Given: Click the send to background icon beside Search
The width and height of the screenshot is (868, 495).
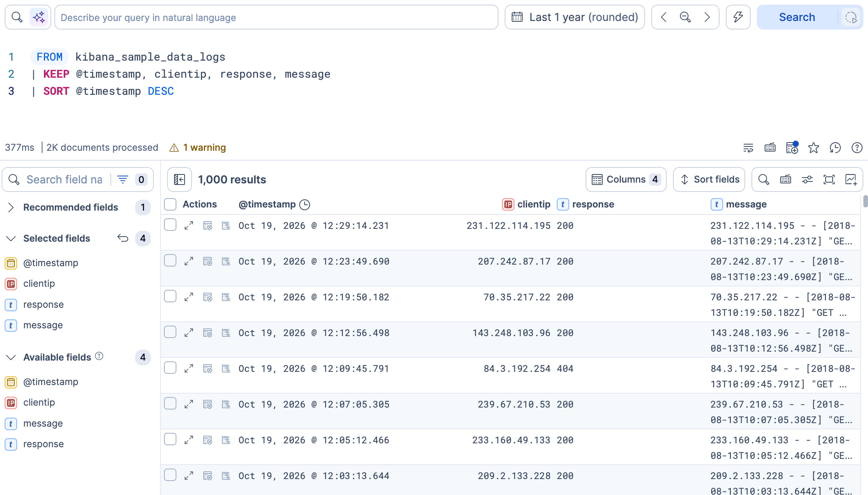Looking at the screenshot, I should (851, 17).
